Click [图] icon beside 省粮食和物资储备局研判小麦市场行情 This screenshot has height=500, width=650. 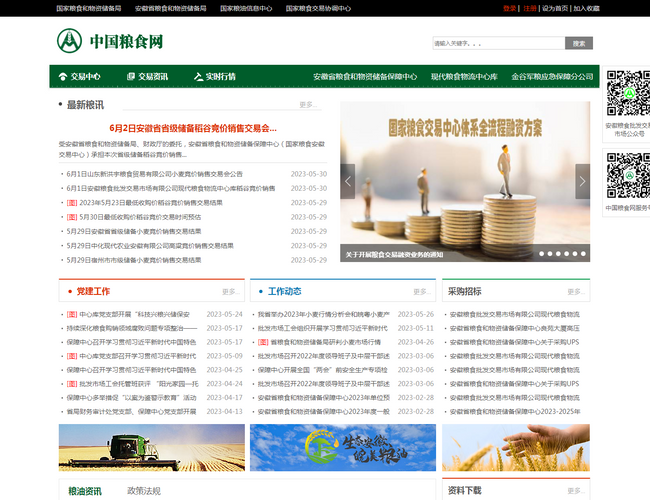tap(263, 342)
